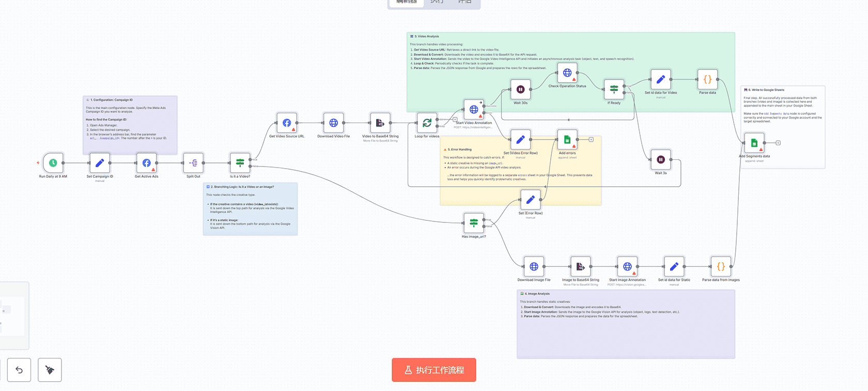Viewport: 868px width, 391px height.
Task: Select the Get Active Ads Facebook node
Action: point(147,163)
